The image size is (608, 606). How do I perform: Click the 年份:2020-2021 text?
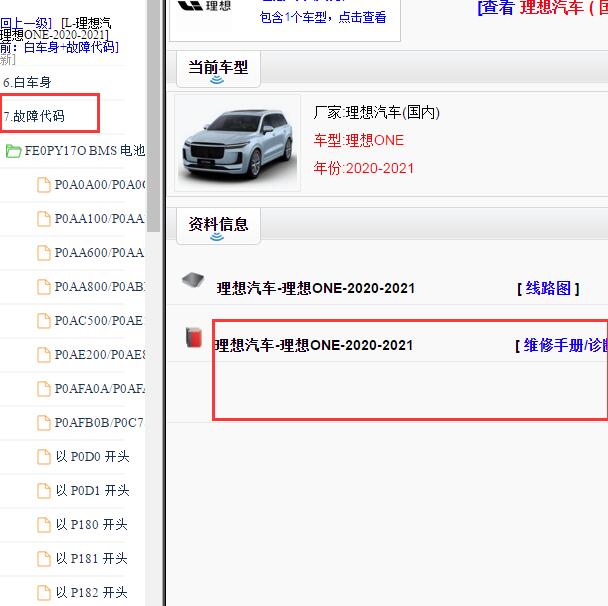pos(364,168)
